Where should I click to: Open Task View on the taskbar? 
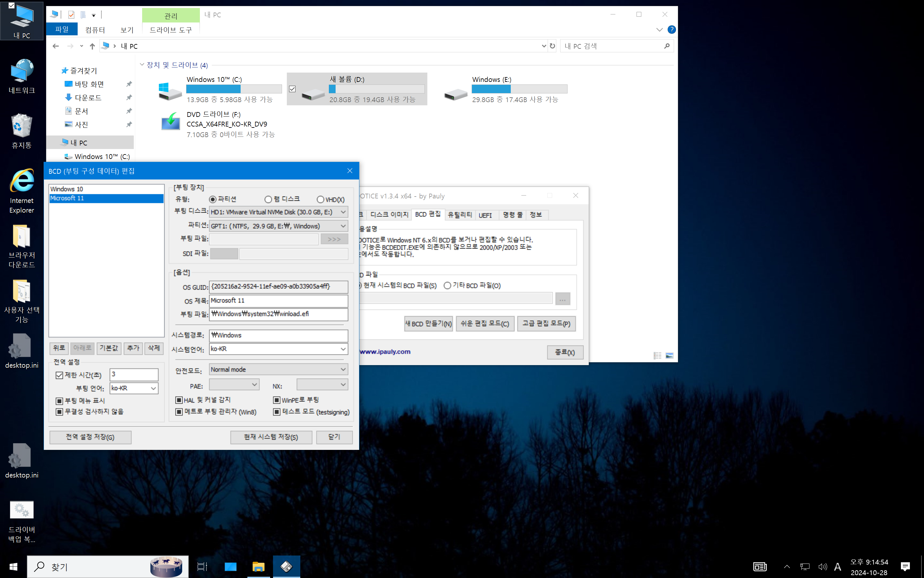pos(202,566)
